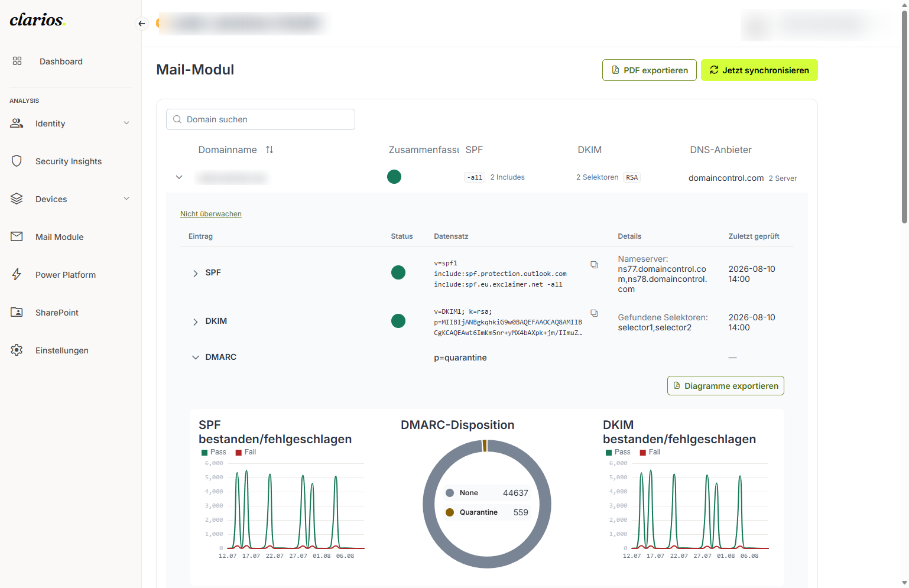909x588 pixels.
Task: Click the Einstellungen gear icon
Action: click(x=17, y=350)
